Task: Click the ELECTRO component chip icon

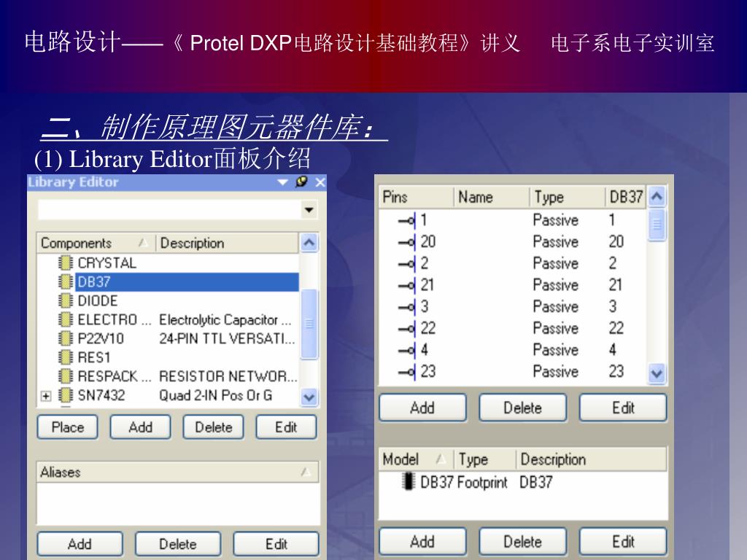Action: (65, 319)
